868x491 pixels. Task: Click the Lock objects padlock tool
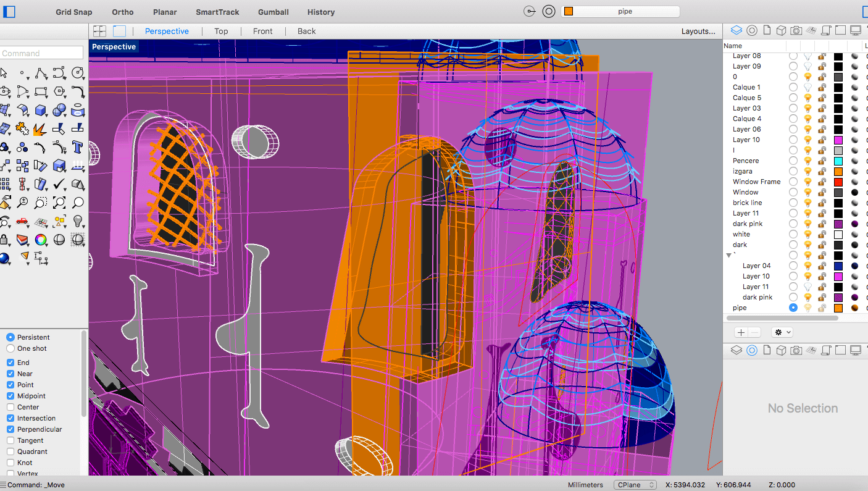point(4,240)
